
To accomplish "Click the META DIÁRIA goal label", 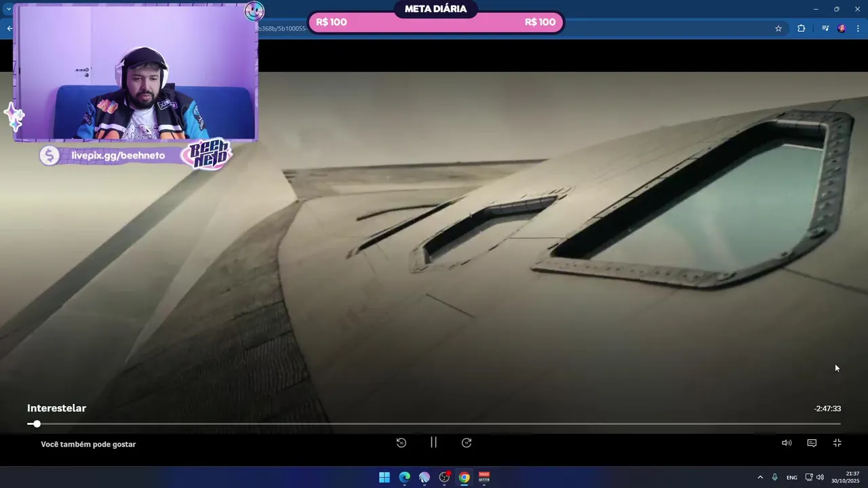I will 435,9.
